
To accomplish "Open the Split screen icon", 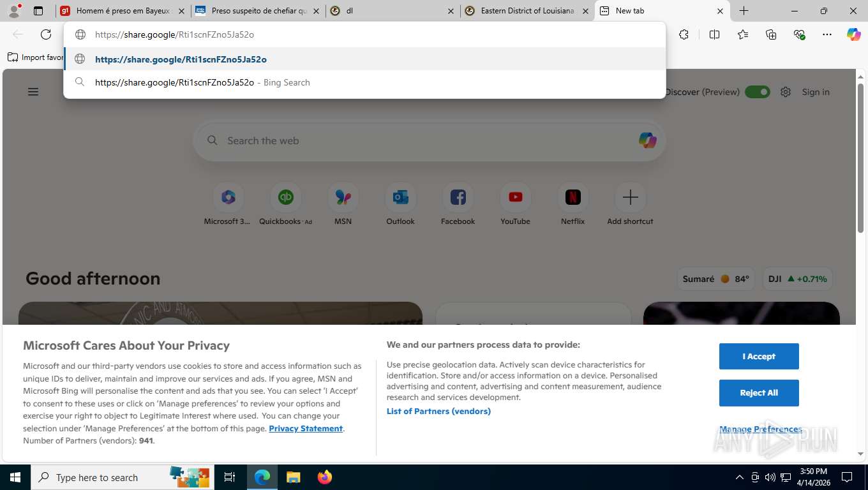I will click(714, 34).
